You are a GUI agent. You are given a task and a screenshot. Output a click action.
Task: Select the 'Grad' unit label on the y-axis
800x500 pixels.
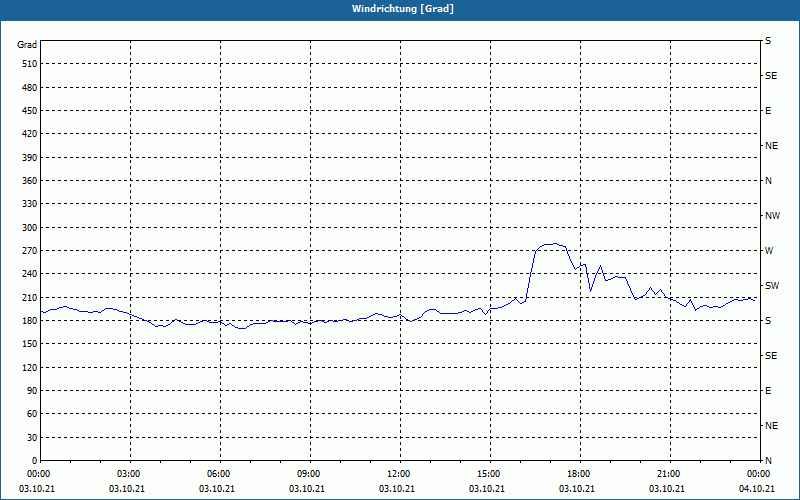[27, 45]
